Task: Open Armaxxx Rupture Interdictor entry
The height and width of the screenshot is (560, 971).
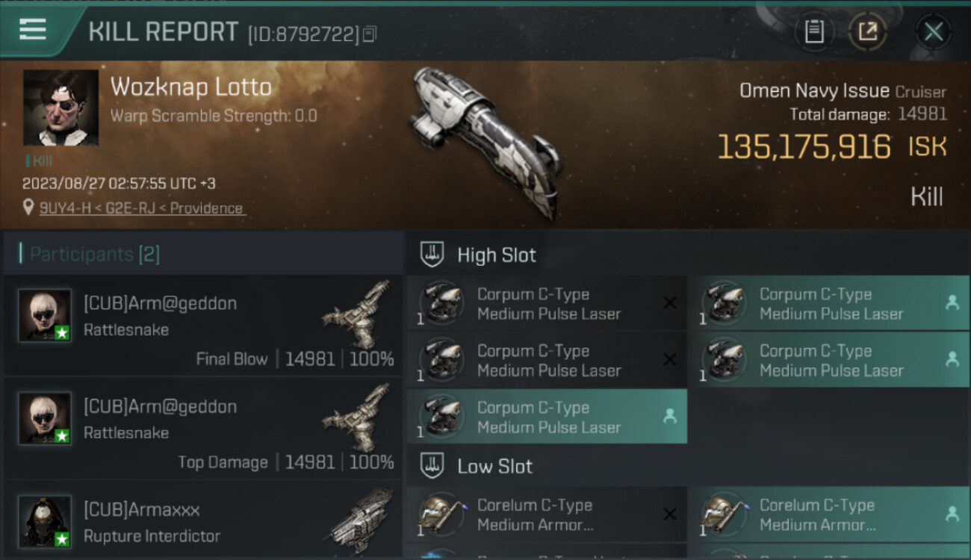Action: 202,520
